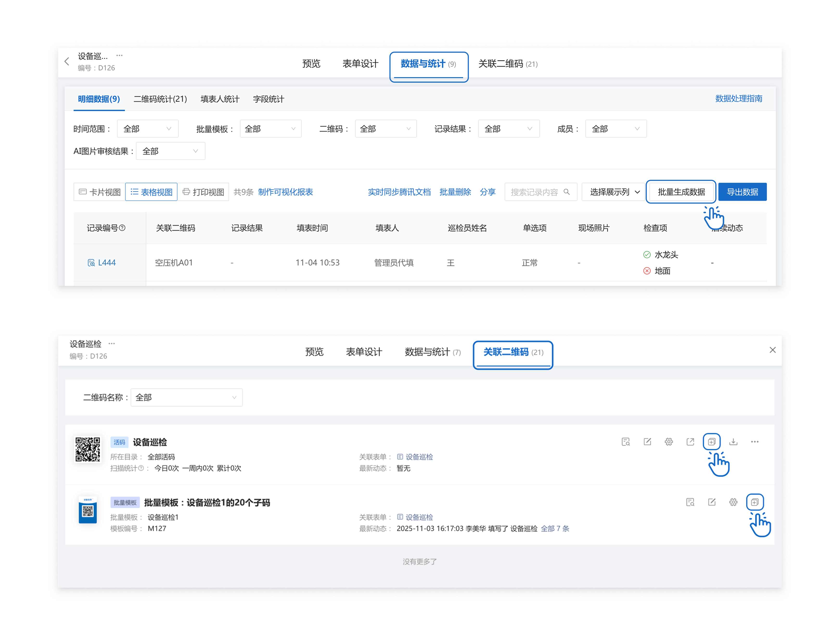Screen dimensions: 840x634
Task: Open the 制作可视化报表 link
Action: (286, 192)
